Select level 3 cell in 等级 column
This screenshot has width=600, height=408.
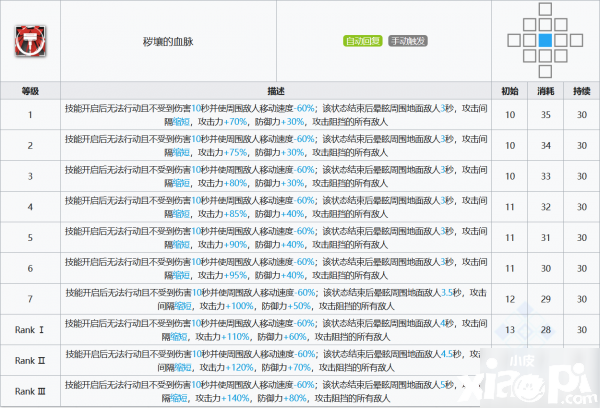point(30,176)
